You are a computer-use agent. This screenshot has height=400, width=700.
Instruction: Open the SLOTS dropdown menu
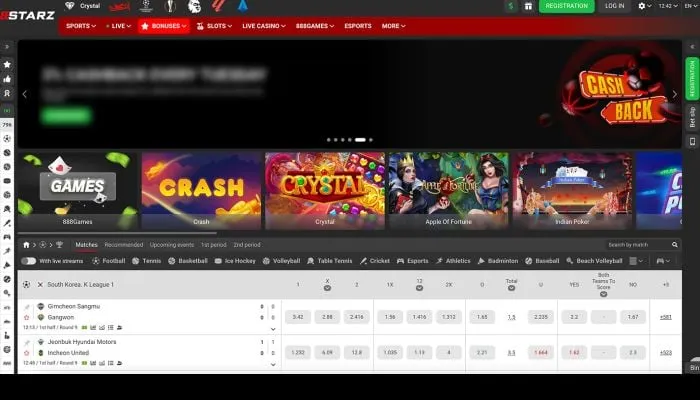coord(214,26)
